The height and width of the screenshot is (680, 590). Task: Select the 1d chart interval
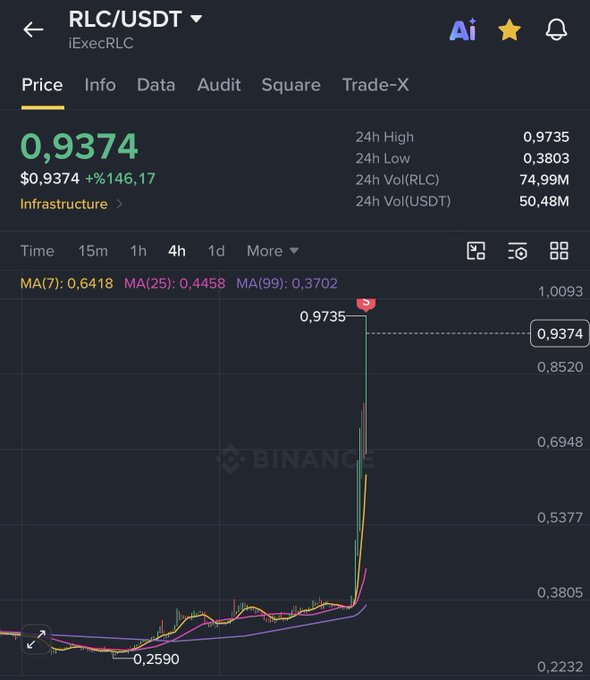point(216,251)
